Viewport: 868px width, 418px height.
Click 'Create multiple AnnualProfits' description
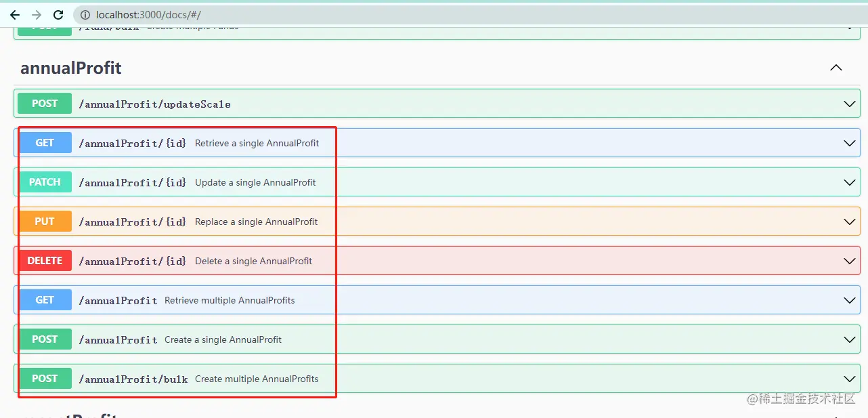click(257, 379)
